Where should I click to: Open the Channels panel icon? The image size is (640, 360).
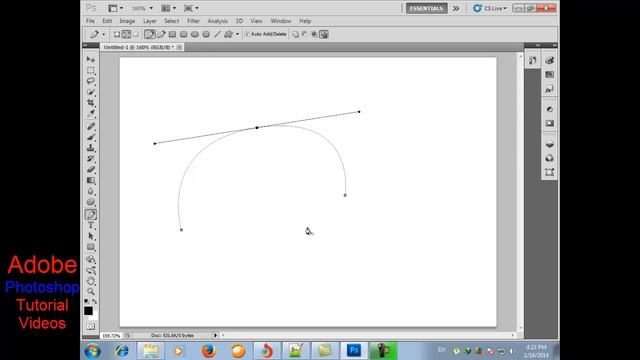pyautogui.click(x=549, y=158)
